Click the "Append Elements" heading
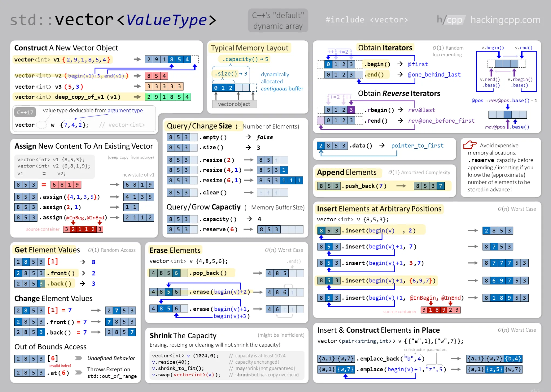551x392 pixels. point(346,172)
